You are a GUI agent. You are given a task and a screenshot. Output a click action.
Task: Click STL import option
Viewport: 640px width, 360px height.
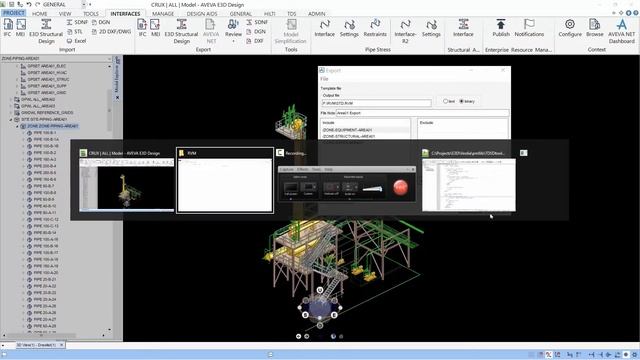75,31
